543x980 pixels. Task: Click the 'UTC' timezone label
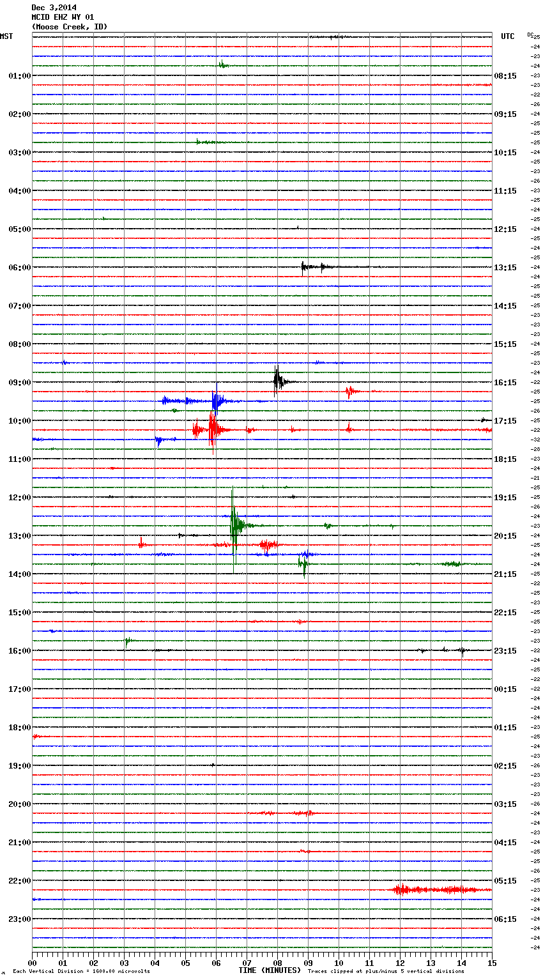tap(507, 36)
